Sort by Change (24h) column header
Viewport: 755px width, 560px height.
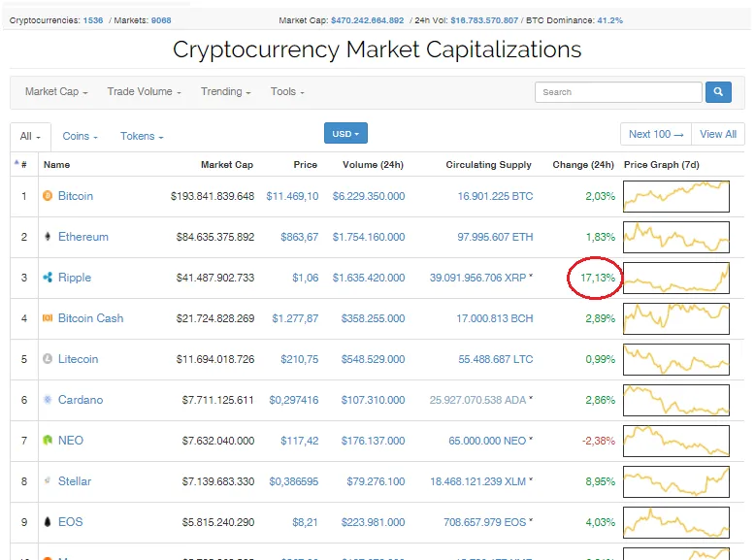click(x=583, y=165)
